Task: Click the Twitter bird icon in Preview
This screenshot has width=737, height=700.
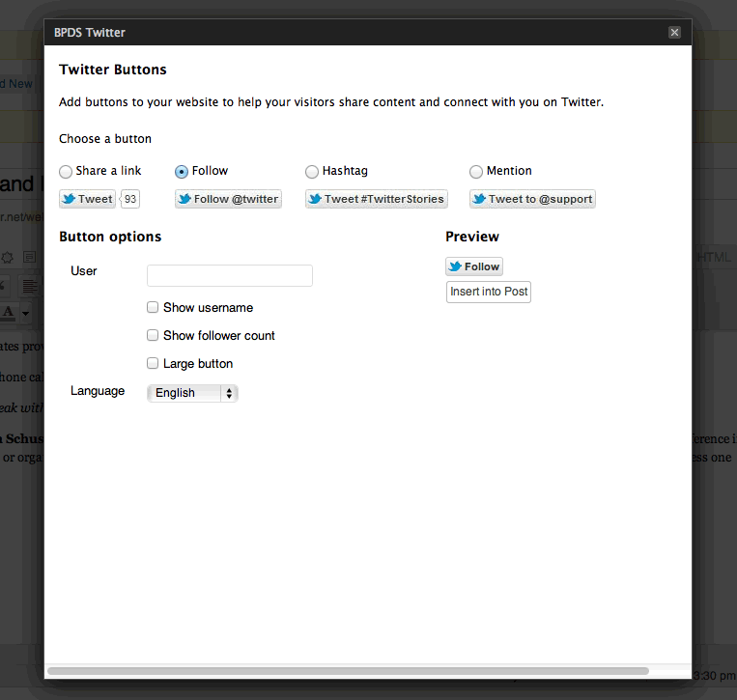Action: tap(455, 266)
